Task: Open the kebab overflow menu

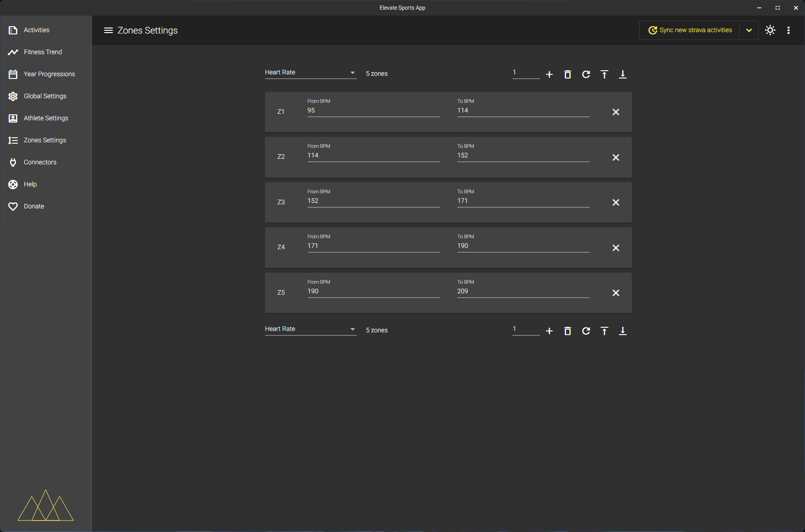Action: click(788, 30)
